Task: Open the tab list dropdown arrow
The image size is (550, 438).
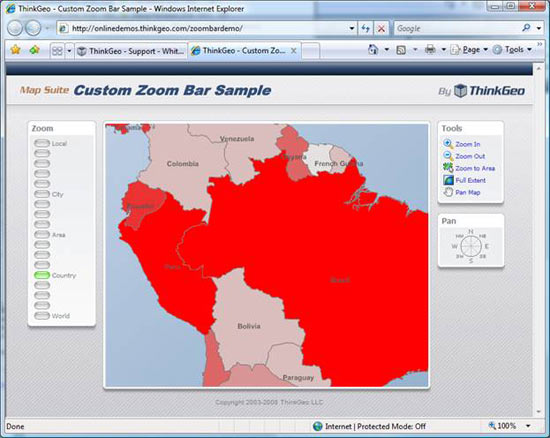Action: 69,51
